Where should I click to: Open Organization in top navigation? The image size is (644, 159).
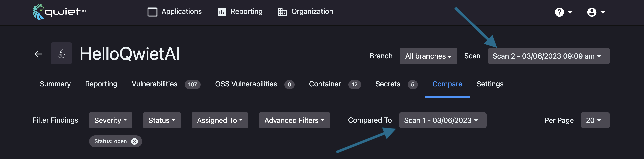pos(312,11)
